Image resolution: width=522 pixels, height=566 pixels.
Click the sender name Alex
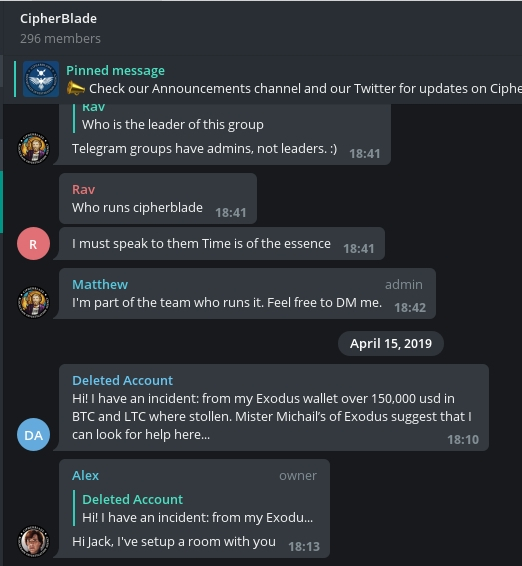85,475
